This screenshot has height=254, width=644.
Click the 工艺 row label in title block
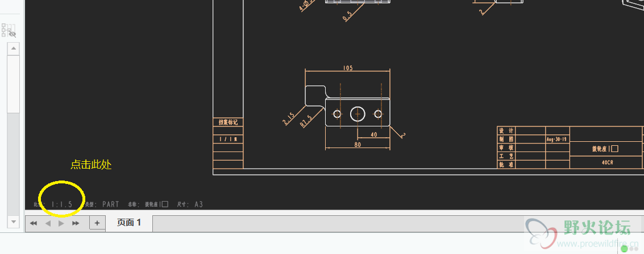[x=506, y=156]
